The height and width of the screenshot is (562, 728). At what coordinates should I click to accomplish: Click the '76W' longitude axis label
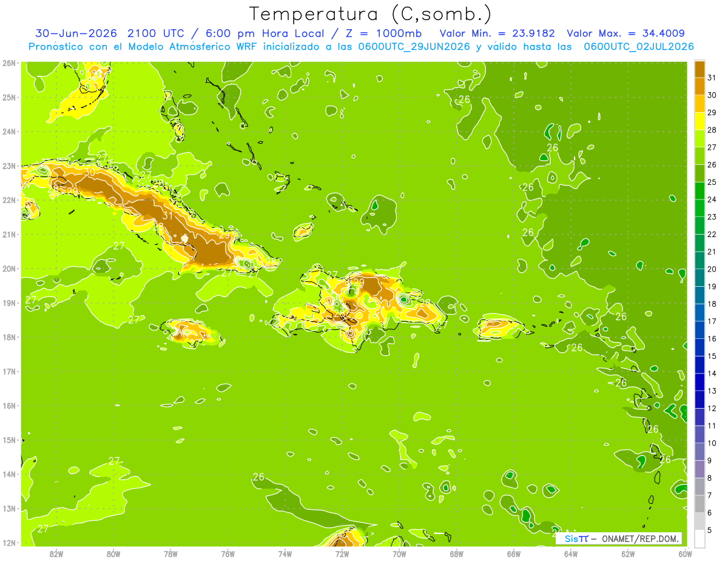click(227, 554)
